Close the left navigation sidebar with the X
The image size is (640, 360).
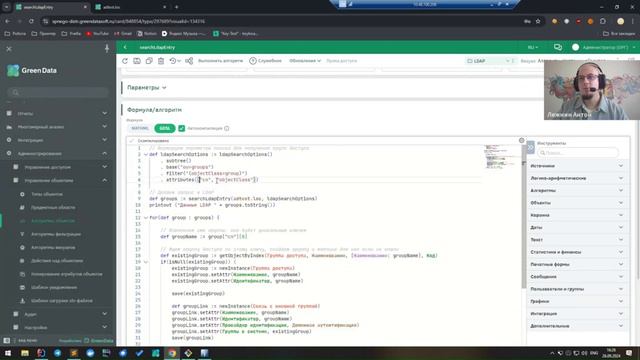click(9, 49)
